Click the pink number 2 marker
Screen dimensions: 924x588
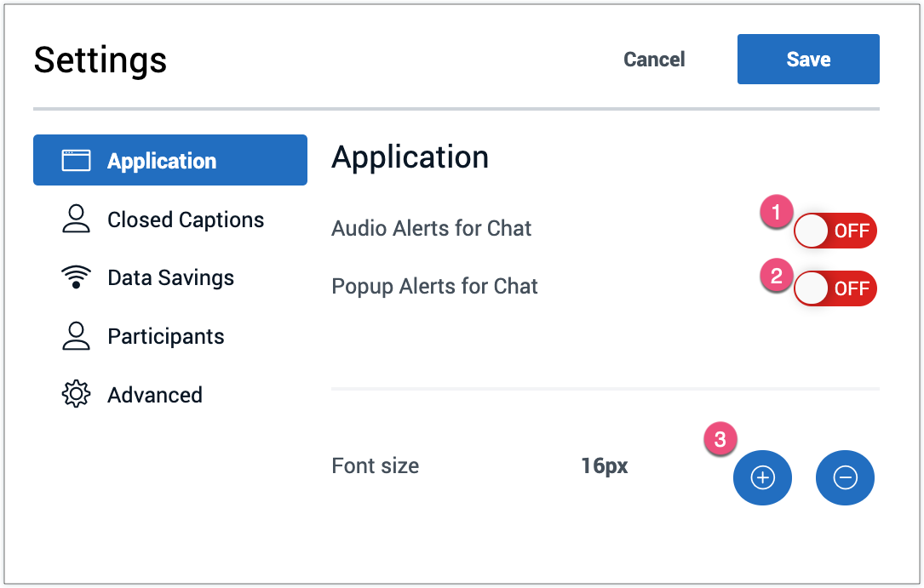(776, 276)
